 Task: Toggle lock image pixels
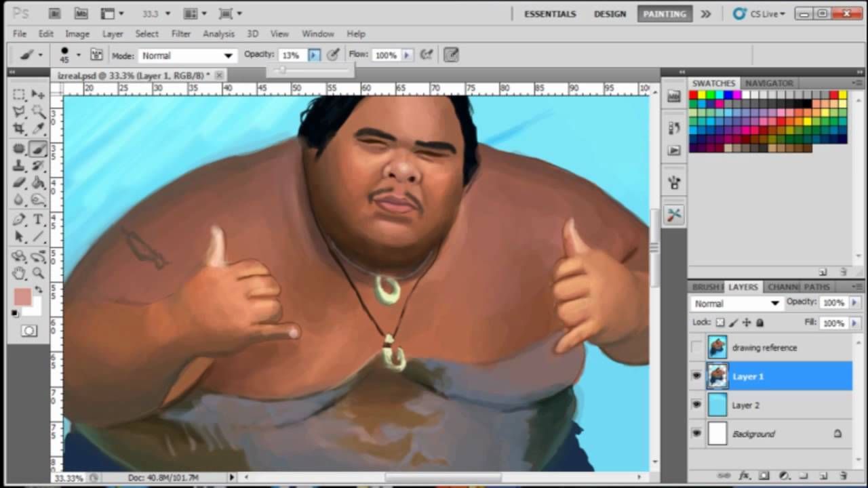[x=734, y=323]
